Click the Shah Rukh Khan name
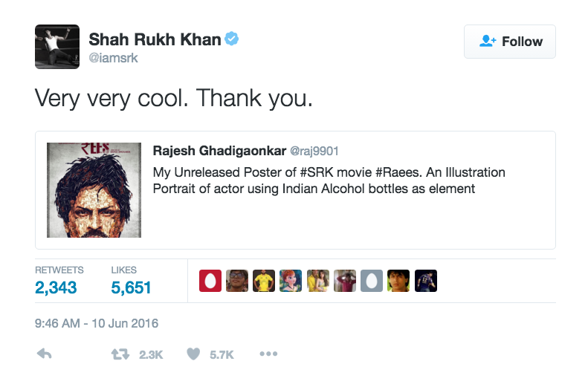Image resolution: width=588 pixels, height=387 pixels. pyautogui.click(x=155, y=39)
